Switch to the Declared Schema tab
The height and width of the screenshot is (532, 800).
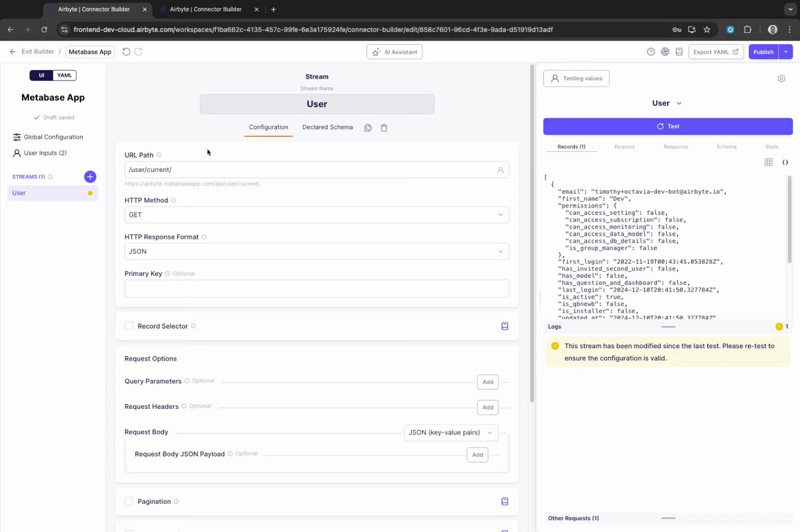[327, 128]
